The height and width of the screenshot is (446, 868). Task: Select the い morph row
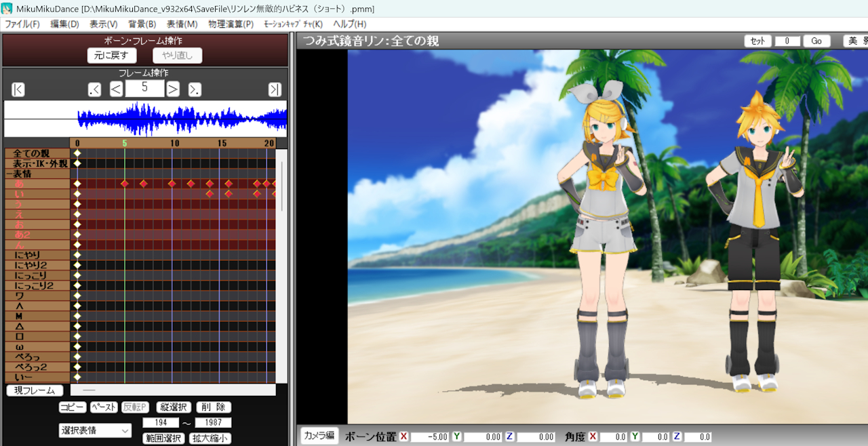pos(37,194)
